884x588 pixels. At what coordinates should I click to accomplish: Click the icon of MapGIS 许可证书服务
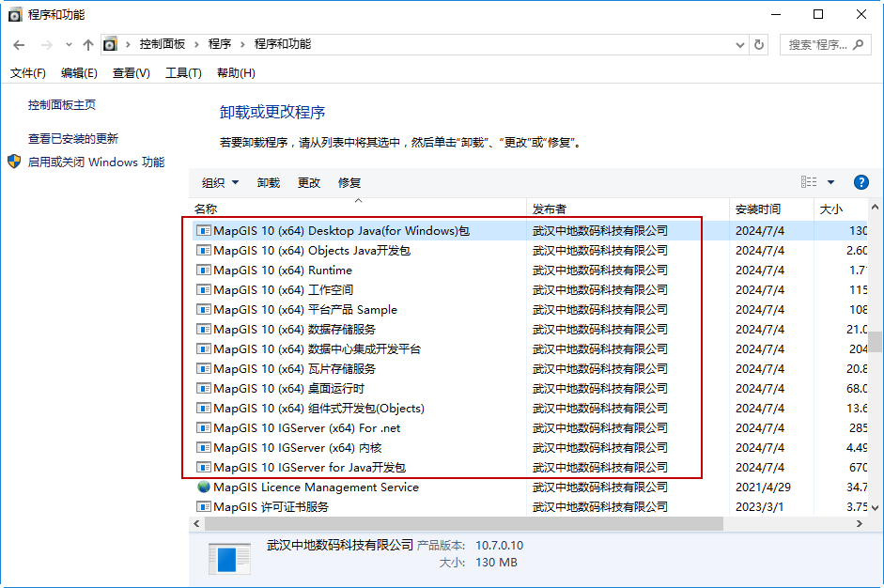(204, 506)
